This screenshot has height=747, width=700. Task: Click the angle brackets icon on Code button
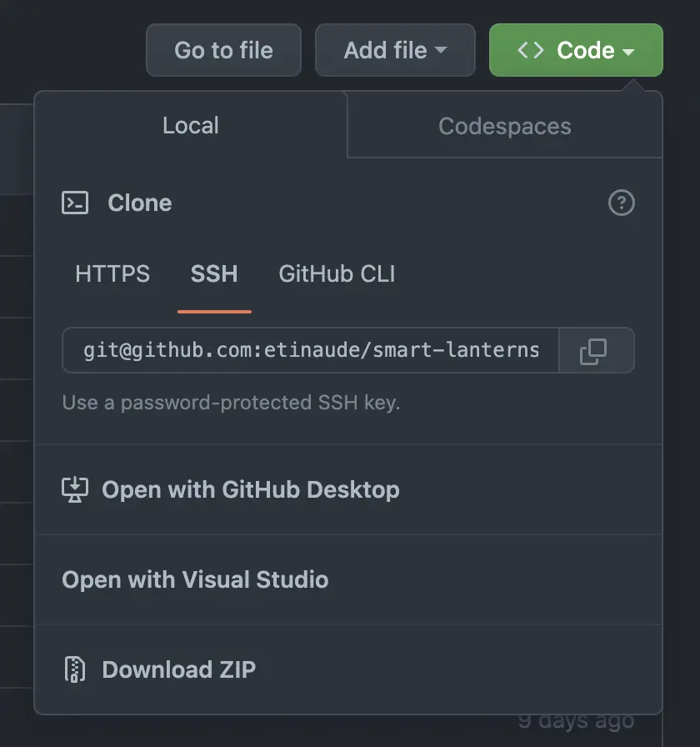[531, 50]
